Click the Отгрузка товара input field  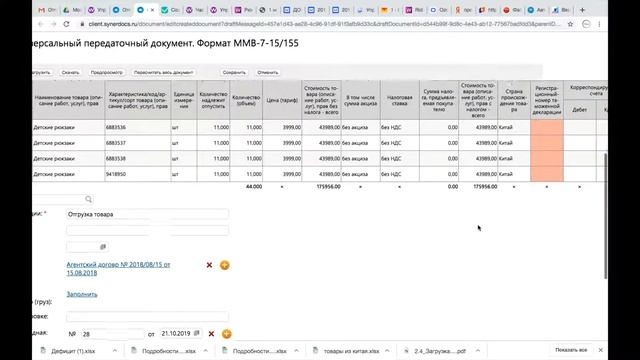pyautogui.click(x=147, y=214)
